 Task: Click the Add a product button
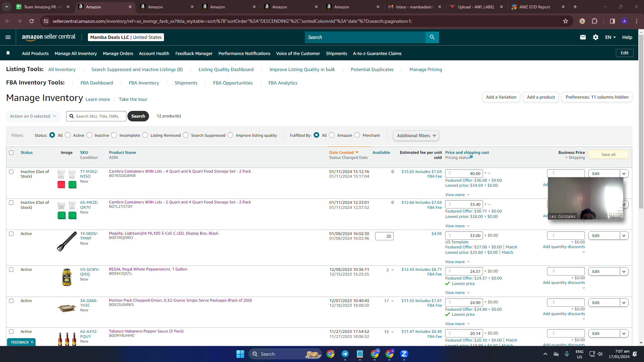(x=541, y=97)
